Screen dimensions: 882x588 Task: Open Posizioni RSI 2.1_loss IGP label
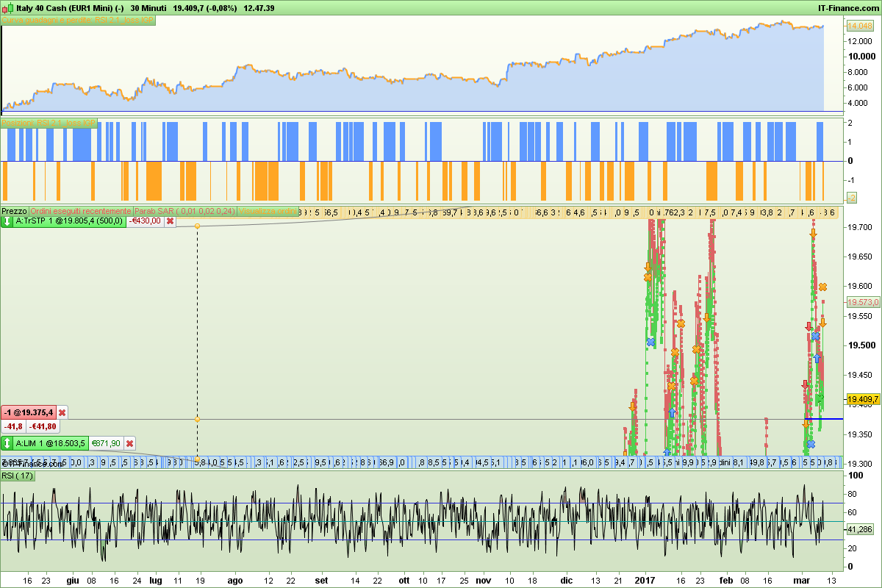49,123
